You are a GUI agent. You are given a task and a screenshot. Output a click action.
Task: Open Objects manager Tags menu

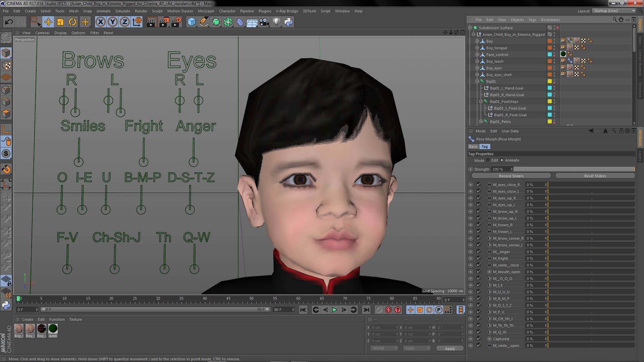tap(532, 20)
